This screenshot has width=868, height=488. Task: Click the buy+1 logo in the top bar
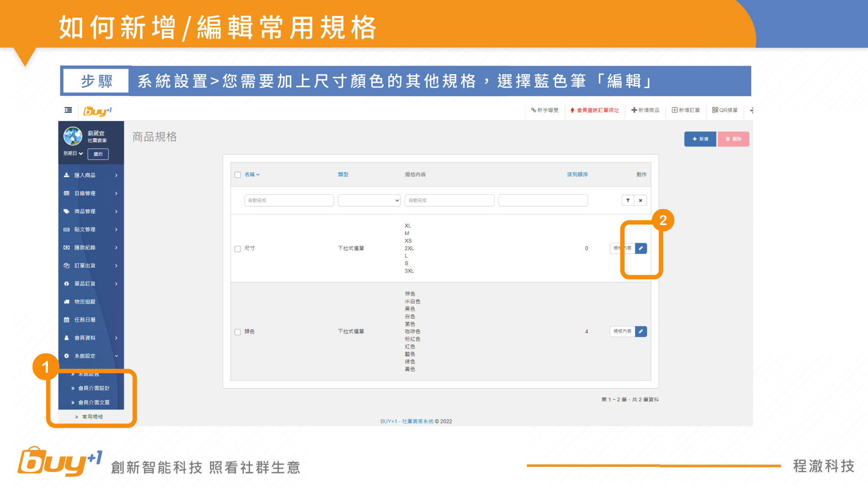pos(97,111)
